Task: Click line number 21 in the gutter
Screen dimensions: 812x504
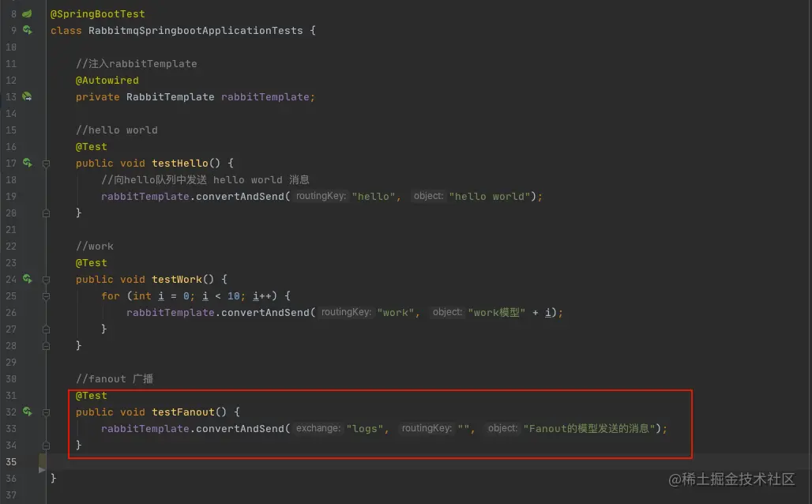Action: pyautogui.click(x=11, y=229)
